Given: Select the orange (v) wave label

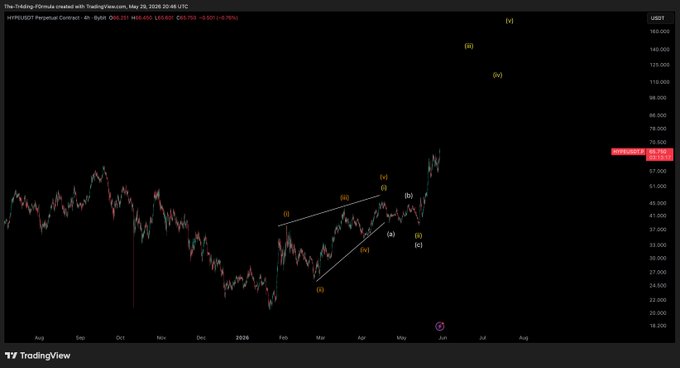Looking at the screenshot, I should click(384, 177).
